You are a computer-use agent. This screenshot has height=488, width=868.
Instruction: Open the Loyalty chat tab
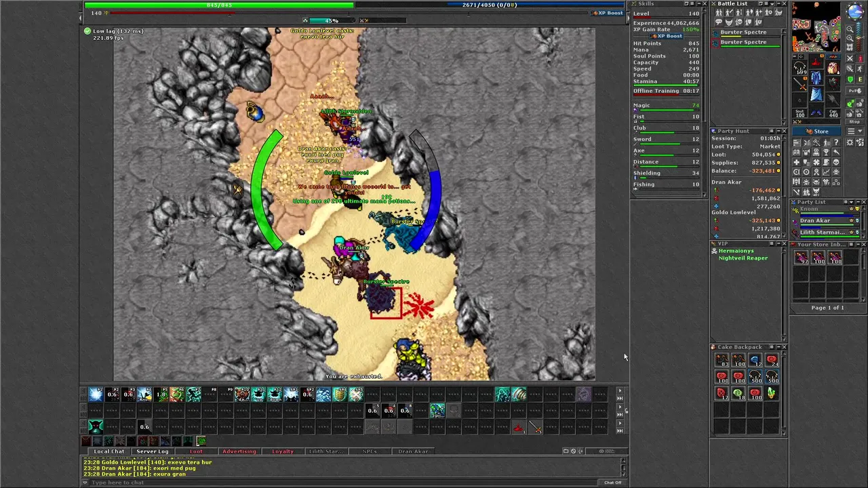pos(283,451)
